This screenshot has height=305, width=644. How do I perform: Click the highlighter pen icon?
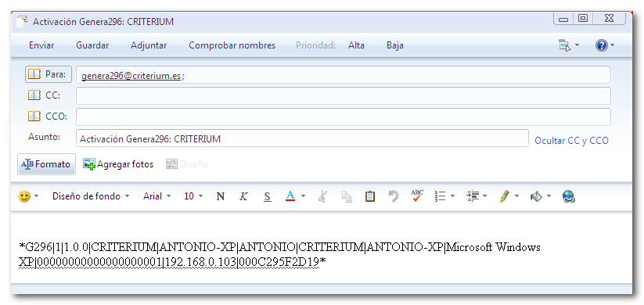504,196
